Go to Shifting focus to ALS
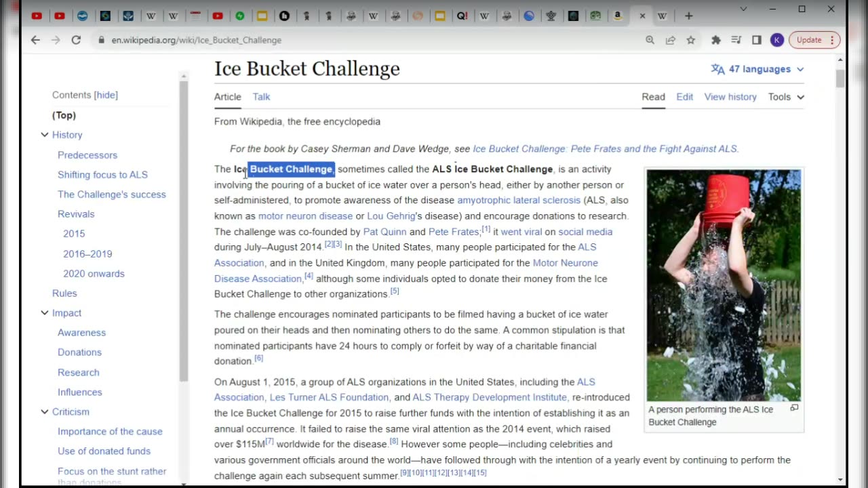The height and width of the screenshot is (488, 868). pyautogui.click(x=102, y=175)
